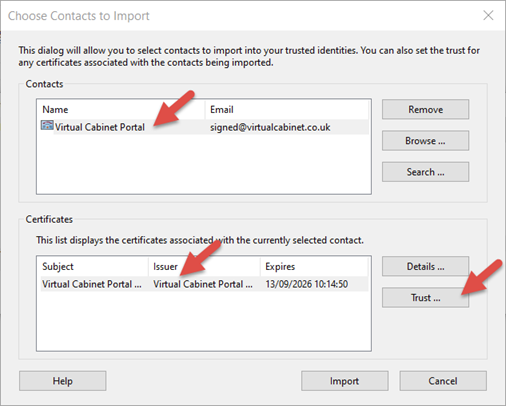Click the Import button

[345, 381]
